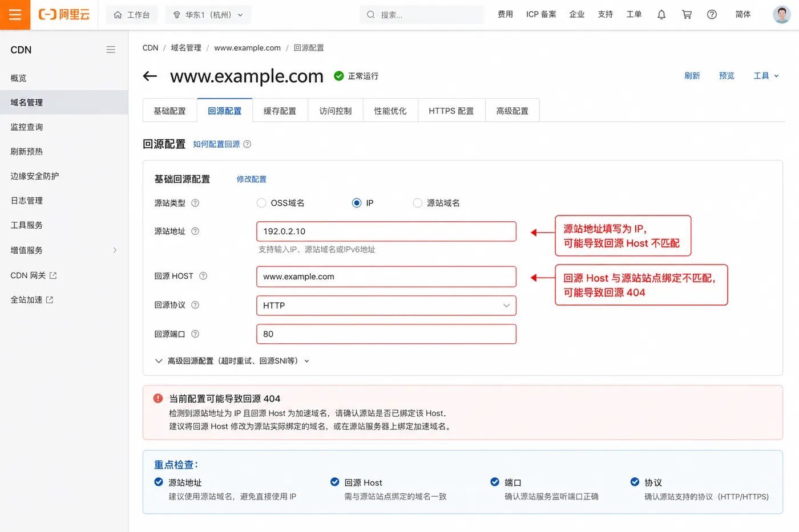Click the 源站地址 input field
Screen dimensions: 799x532
[386, 232]
